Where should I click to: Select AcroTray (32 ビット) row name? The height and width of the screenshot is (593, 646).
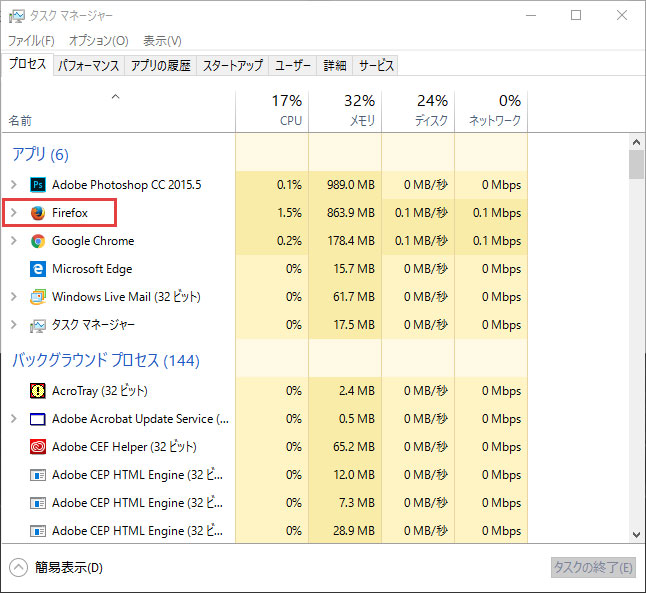(x=100, y=391)
